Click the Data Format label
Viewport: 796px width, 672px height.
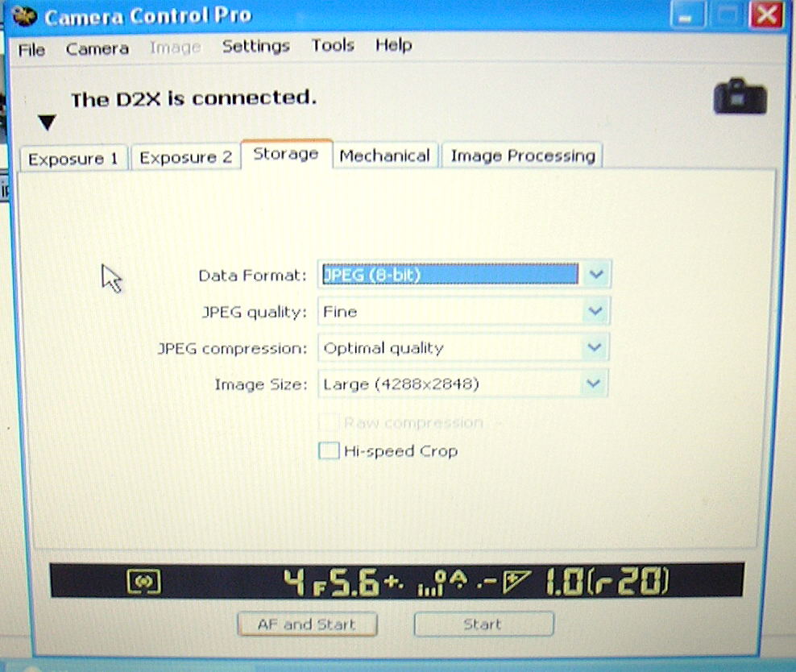point(252,276)
